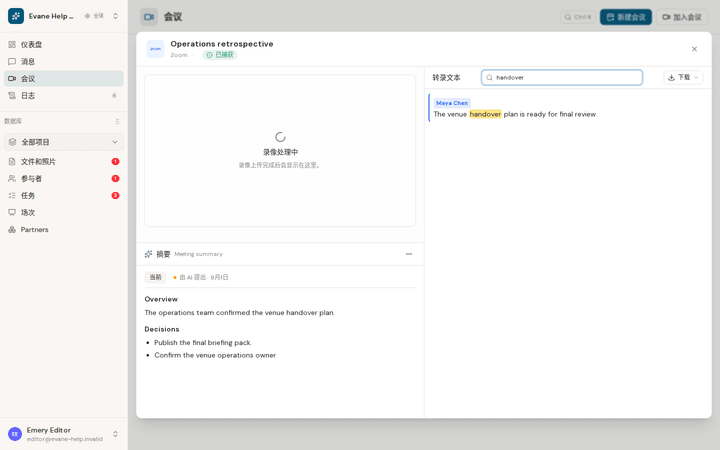Click the red badge on 文件和照片
Image resolution: width=720 pixels, height=450 pixels.
115,162
